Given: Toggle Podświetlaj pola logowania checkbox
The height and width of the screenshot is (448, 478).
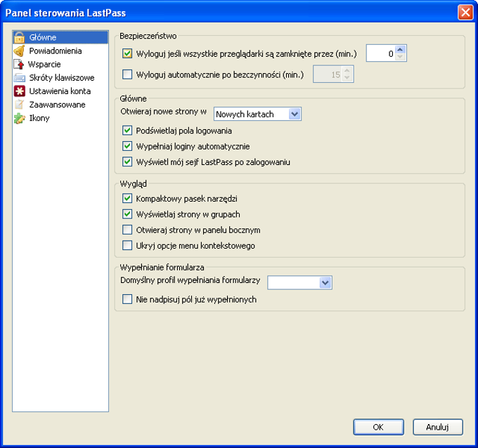Looking at the screenshot, I should 127,131.
